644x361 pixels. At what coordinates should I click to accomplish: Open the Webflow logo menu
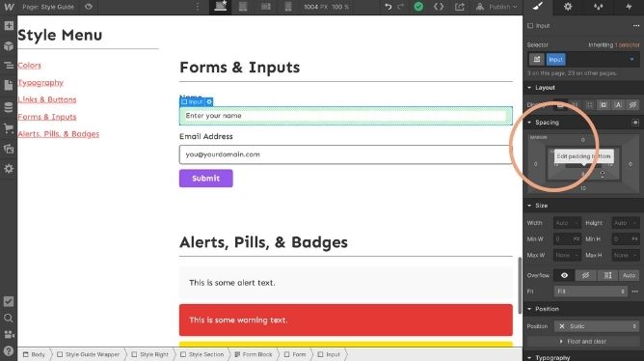[x=9, y=7]
